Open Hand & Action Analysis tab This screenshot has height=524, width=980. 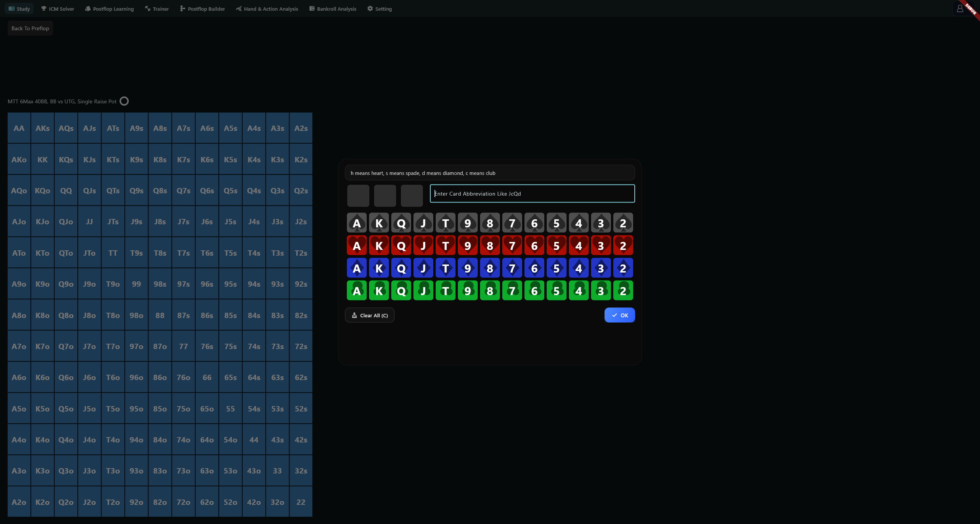[x=267, y=9]
